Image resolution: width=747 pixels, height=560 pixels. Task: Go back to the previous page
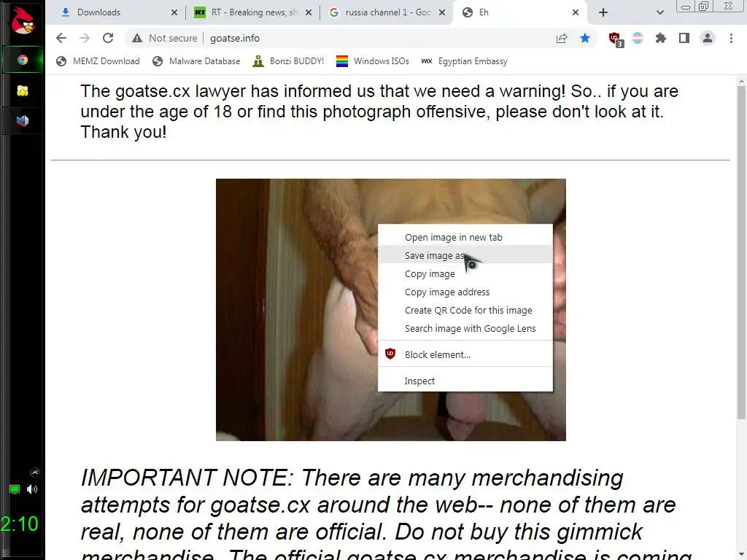[61, 38]
